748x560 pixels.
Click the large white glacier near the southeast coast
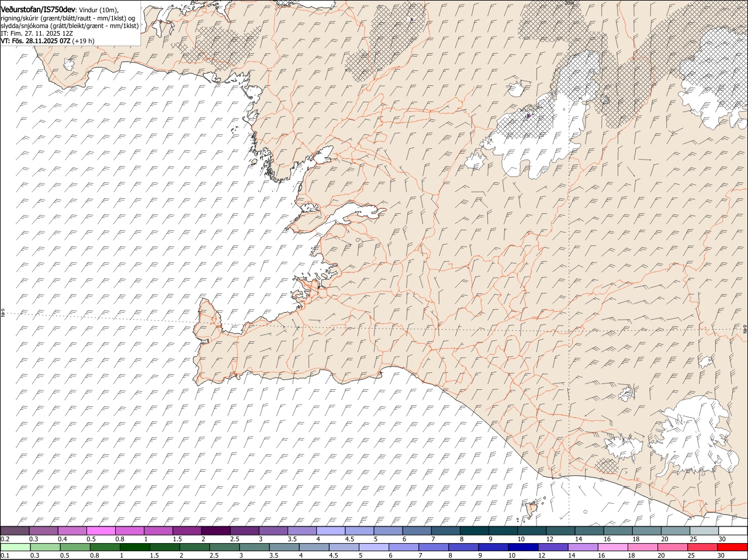tap(695, 435)
